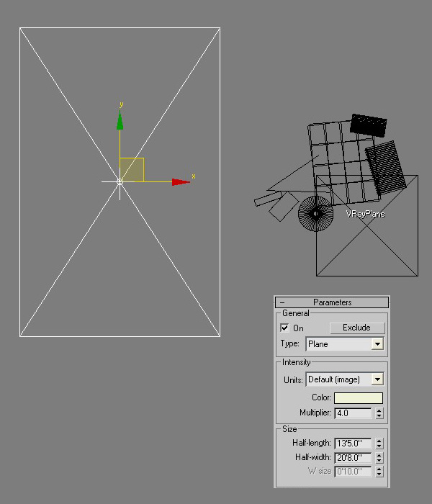Click the Exclude button

point(356,328)
